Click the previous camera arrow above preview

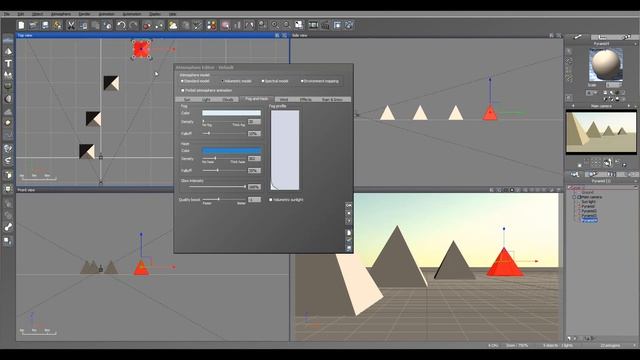[573, 106]
